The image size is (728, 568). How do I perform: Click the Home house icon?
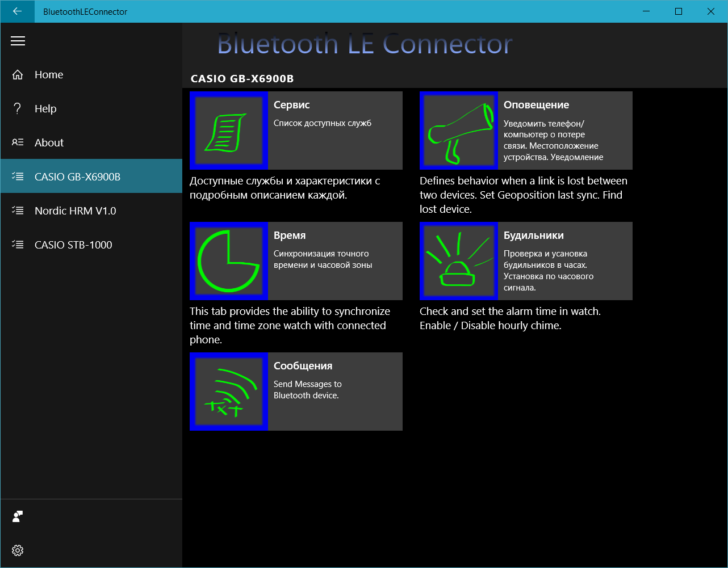[18, 74]
